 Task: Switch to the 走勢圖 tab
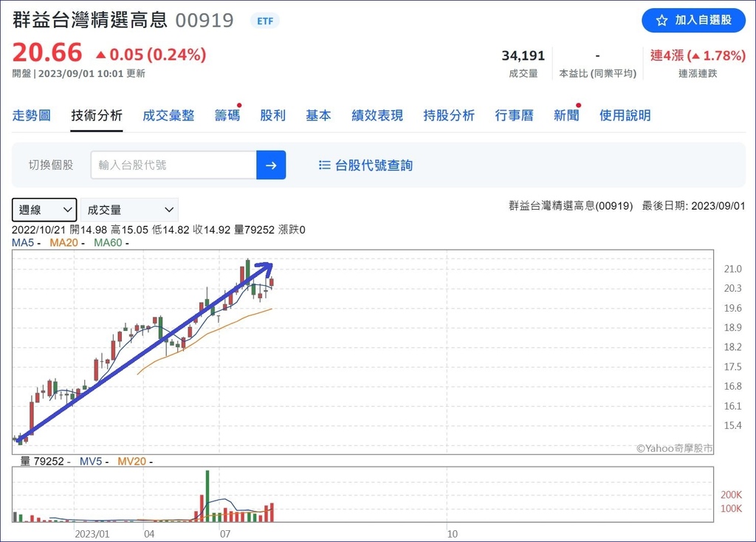point(31,116)
